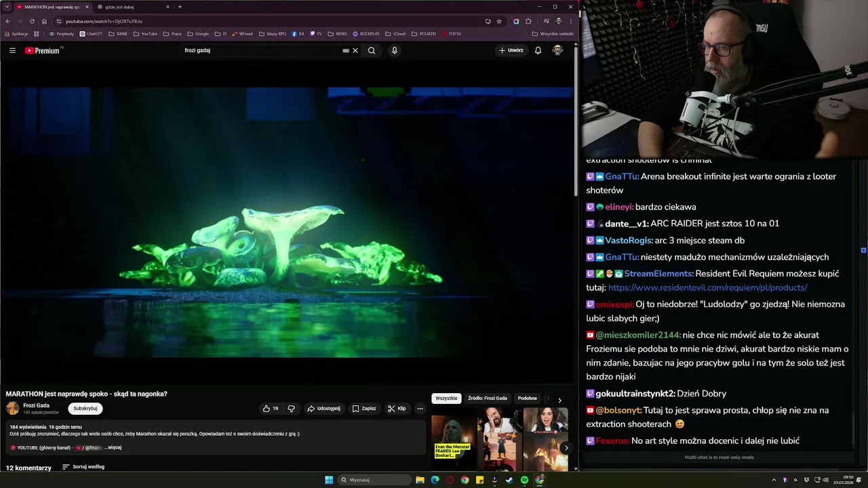Open browser extensions puzzle icon

point(528,21)
